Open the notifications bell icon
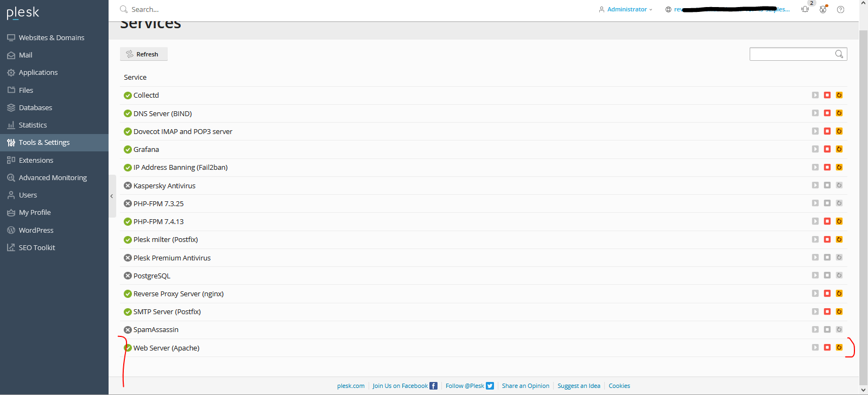The height and width of the screenshot is (395, 868). (805, 9)
